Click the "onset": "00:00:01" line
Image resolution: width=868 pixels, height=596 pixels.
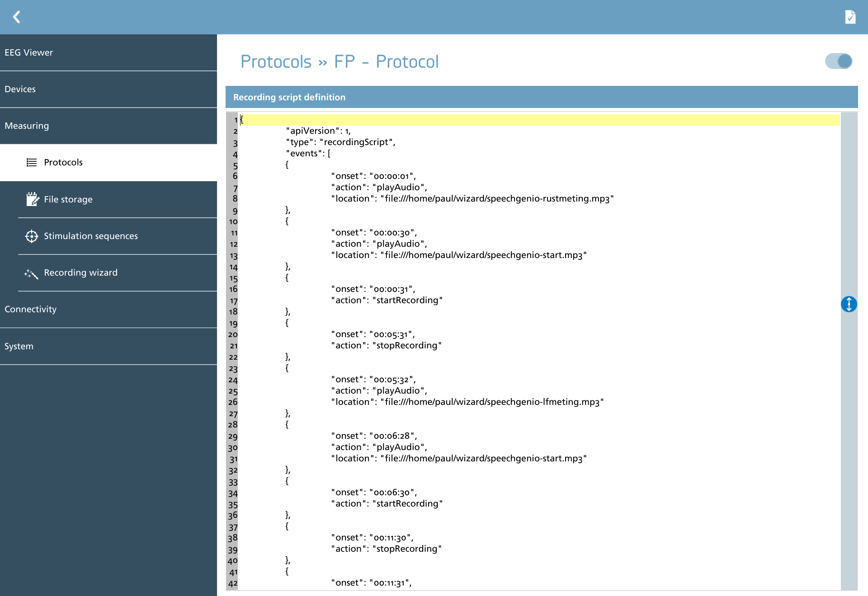pos(373,176)
